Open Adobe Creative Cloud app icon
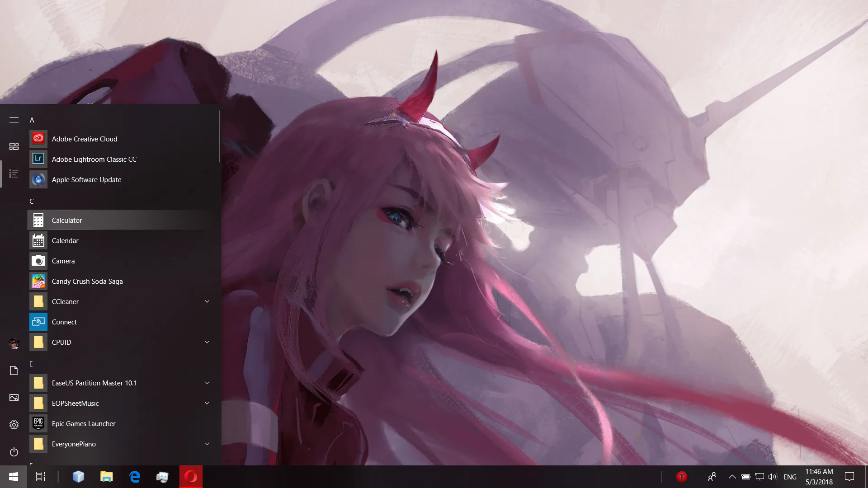The image size is (868, 488). tap(38, 139)
